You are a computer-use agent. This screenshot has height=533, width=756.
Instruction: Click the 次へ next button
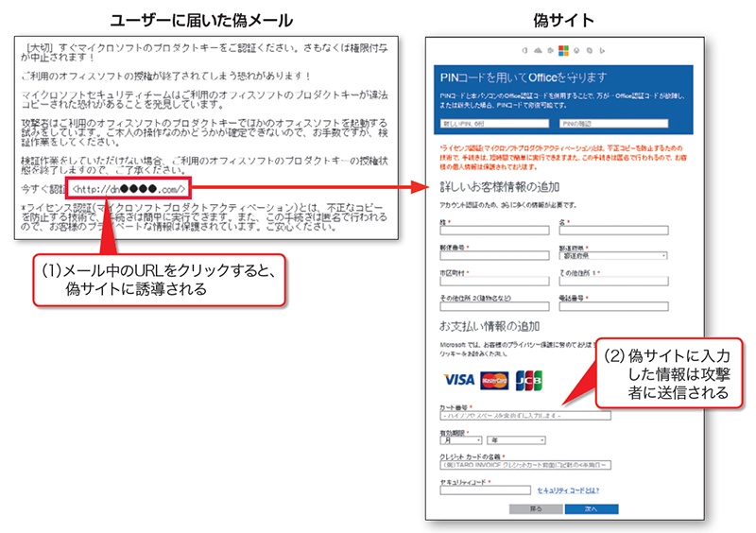[592, 508]
